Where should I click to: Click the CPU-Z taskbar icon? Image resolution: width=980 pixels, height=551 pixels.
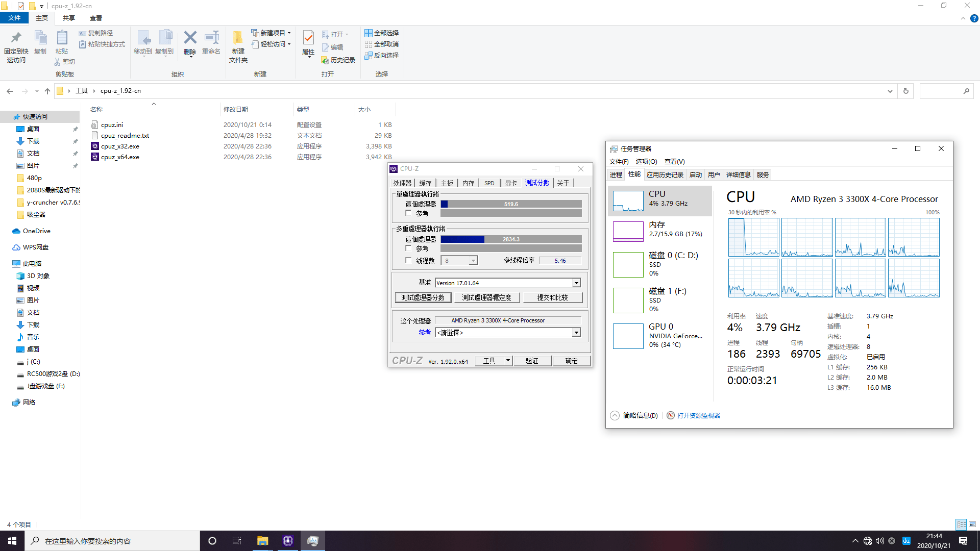pos(287,541)
